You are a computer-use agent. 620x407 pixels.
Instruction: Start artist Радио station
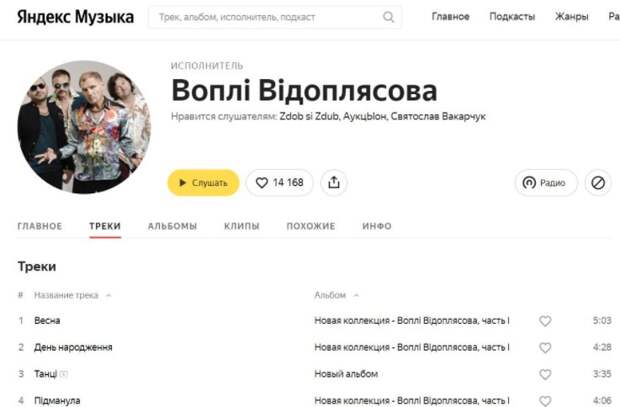point(546,183)
